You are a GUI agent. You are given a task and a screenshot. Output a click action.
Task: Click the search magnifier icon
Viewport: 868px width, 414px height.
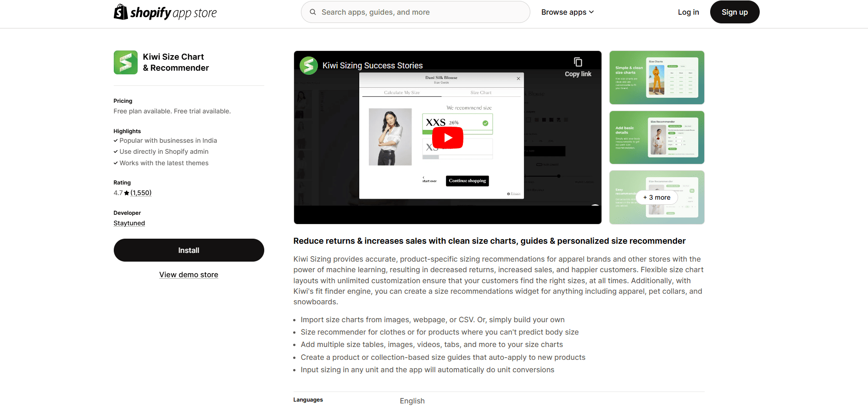313,12
